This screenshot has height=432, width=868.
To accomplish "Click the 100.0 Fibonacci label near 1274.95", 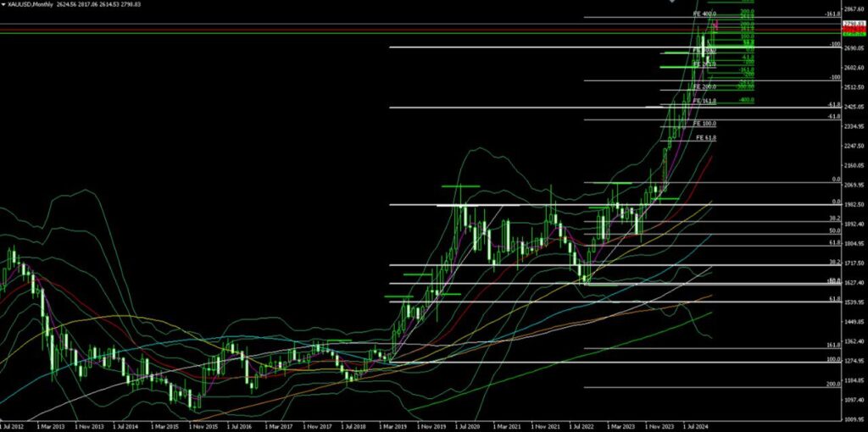I will 834,359.
